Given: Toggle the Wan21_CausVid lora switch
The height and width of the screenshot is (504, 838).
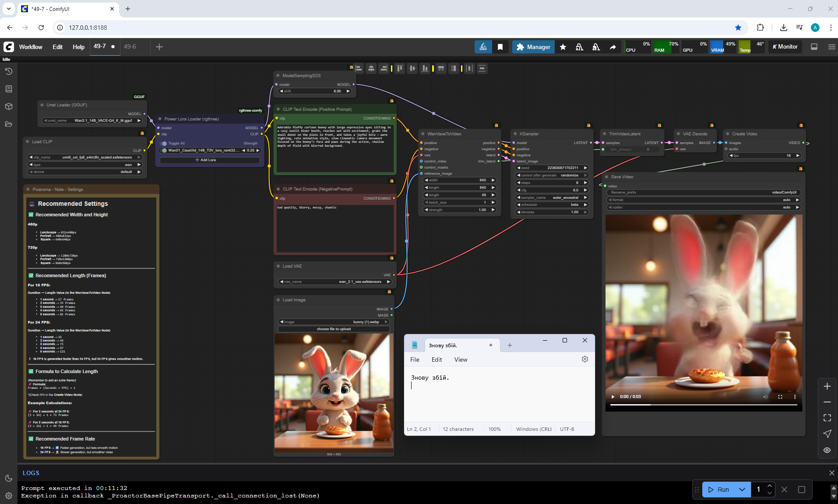Looking at the screenshot, I should 164,150.
